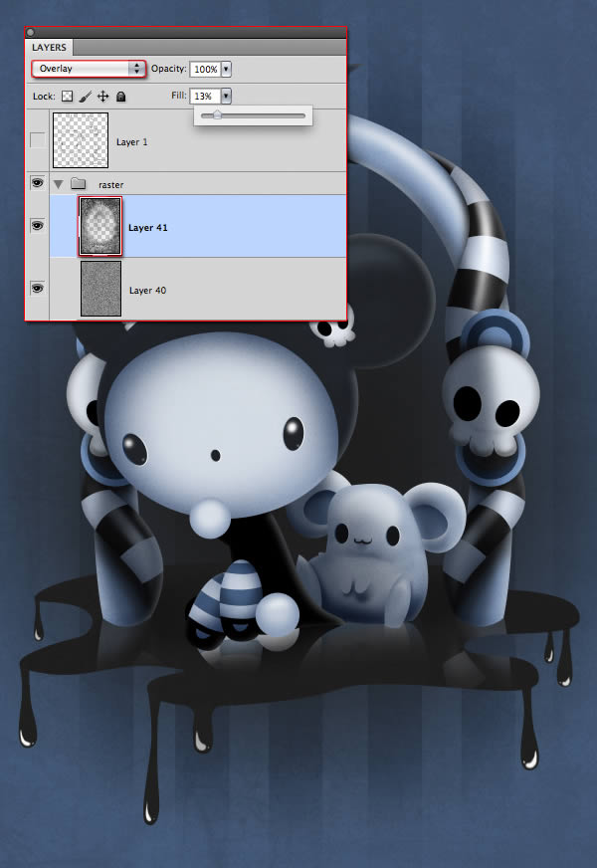Image resolution: width=597 pixels, height=868 pixels.
Task: Select the Layer 41 name
Action: (x=147, y=228)
